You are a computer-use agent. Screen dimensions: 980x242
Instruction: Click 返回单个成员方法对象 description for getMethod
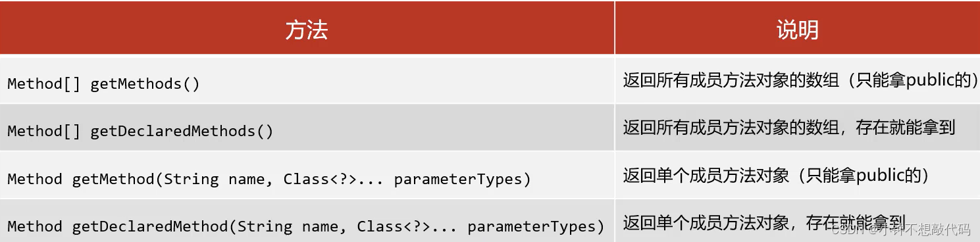[706, 175]
